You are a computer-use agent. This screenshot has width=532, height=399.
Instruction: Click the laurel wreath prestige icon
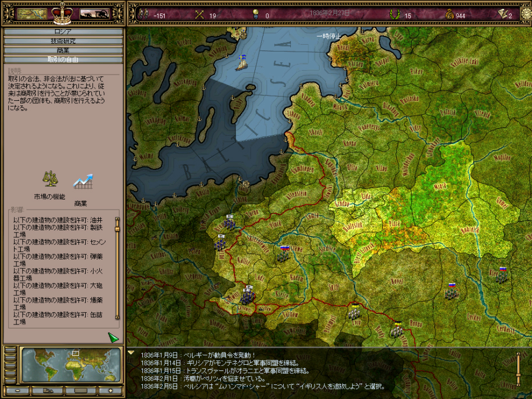[x=396, y=15]
